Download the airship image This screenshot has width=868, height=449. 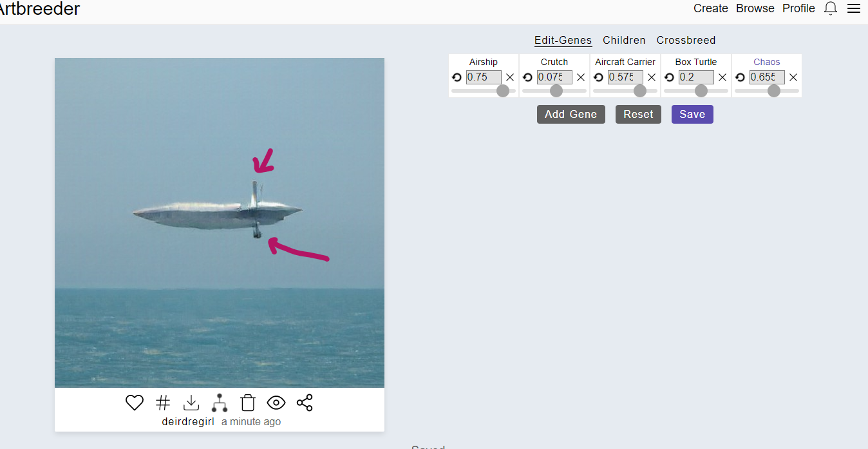[x=191, y=403]
